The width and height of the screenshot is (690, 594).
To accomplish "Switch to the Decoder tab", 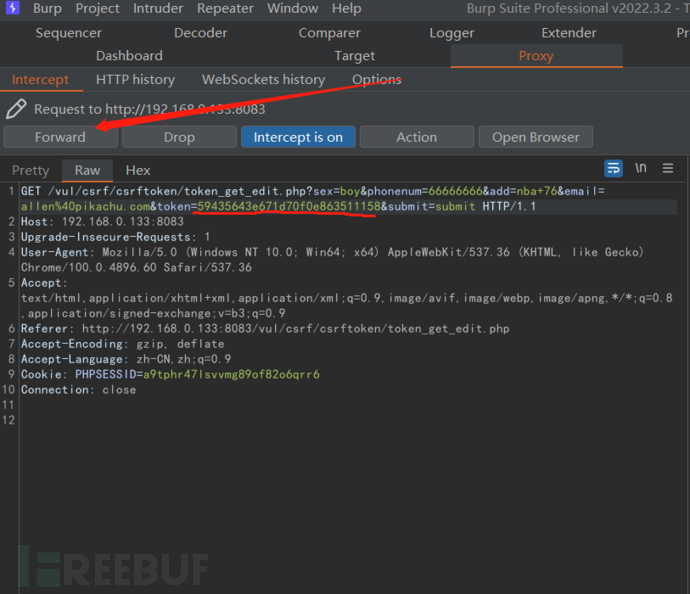I will click(201, 33).
